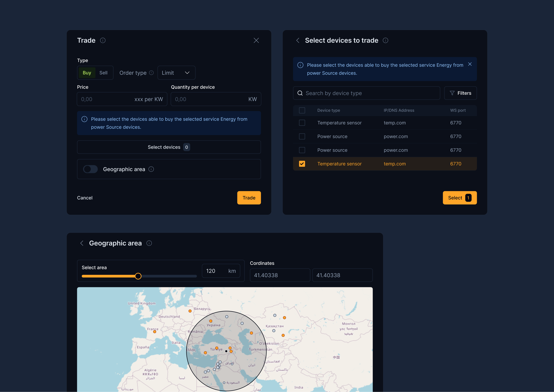Click the Quantity per device field

point(216,99)
